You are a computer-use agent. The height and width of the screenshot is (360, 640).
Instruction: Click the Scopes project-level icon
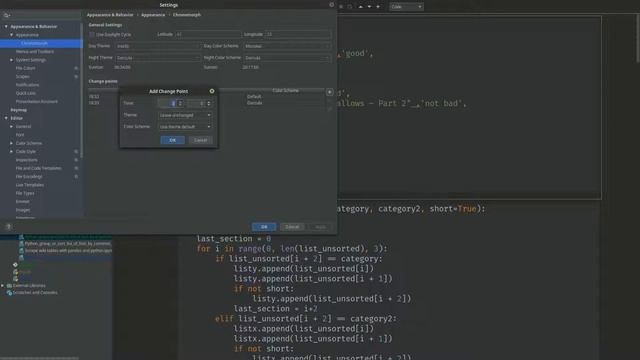tap(76, 76)
